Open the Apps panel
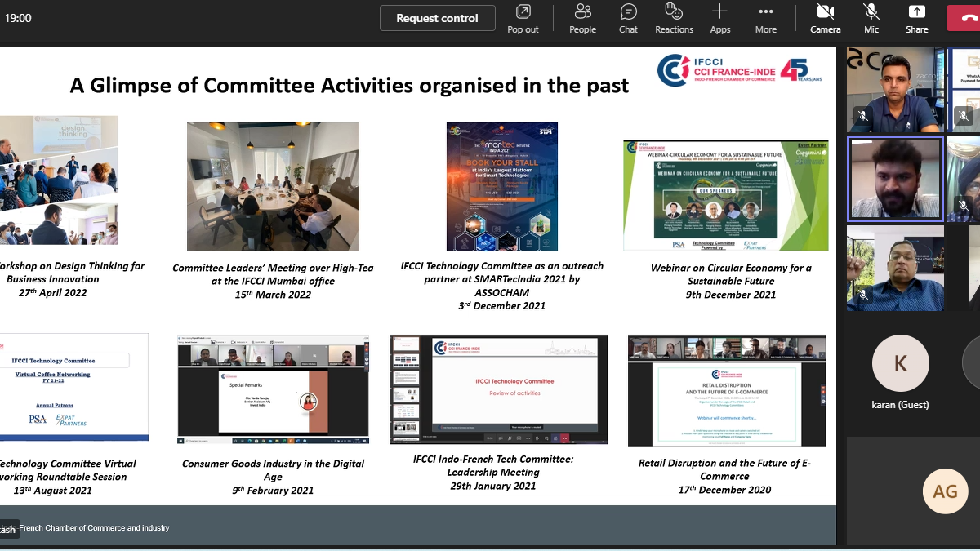Screen dimensions: 980x551 719,19
